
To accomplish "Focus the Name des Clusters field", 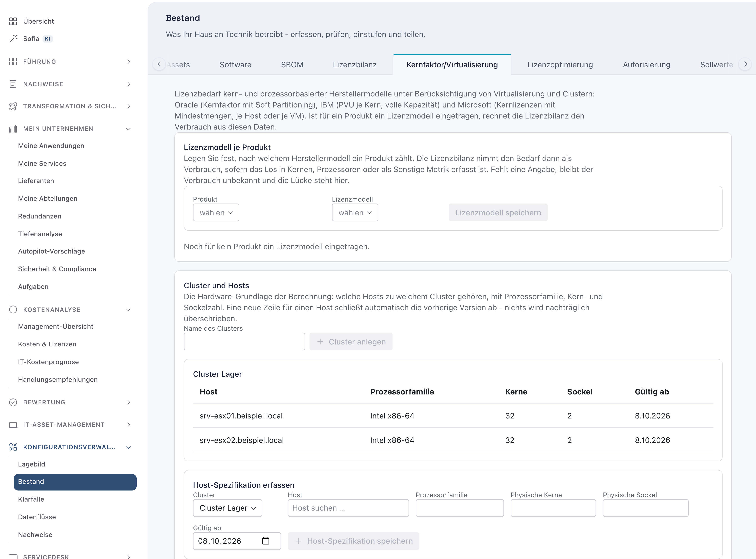I will [244, 342].
